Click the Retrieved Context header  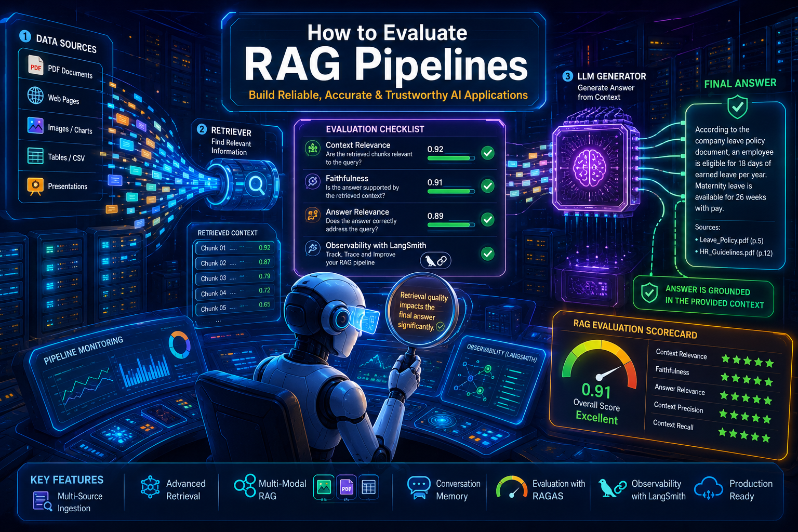tap(228, 233)
